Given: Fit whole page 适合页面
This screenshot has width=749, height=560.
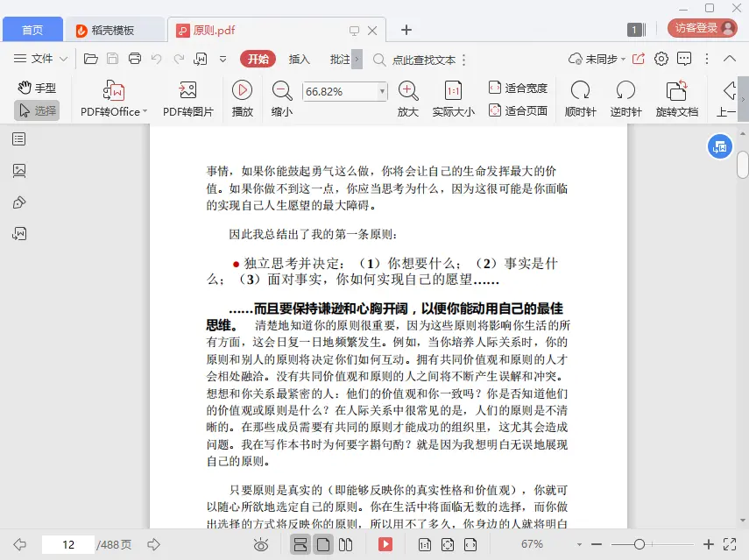Looking at the screenshot, I should point(518,110).
